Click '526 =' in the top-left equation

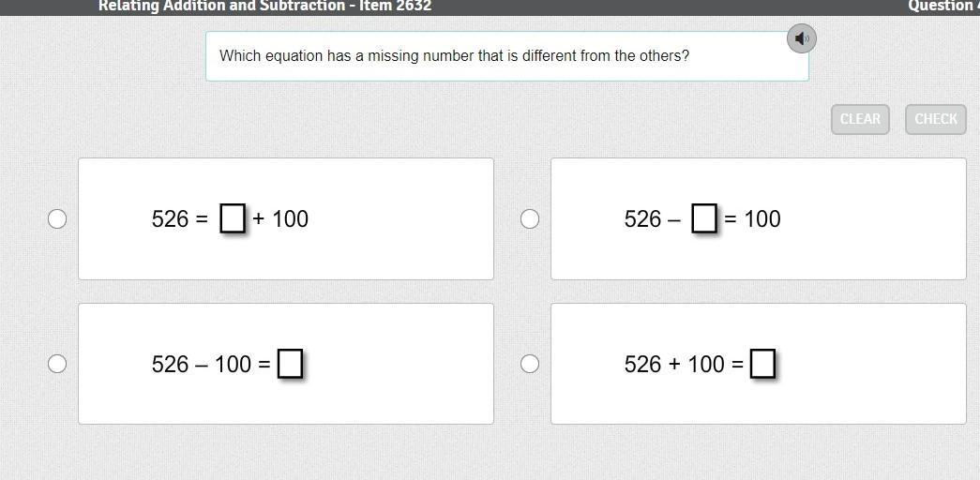(180, 219)
